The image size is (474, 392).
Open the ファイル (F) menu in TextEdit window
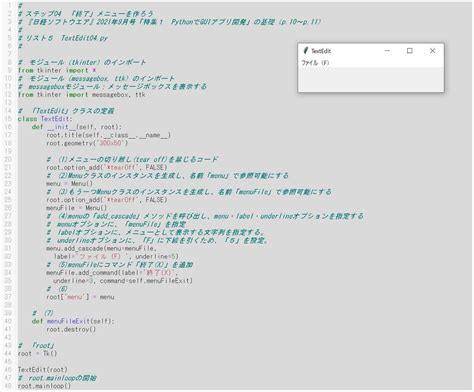click(x=315, y=63)
